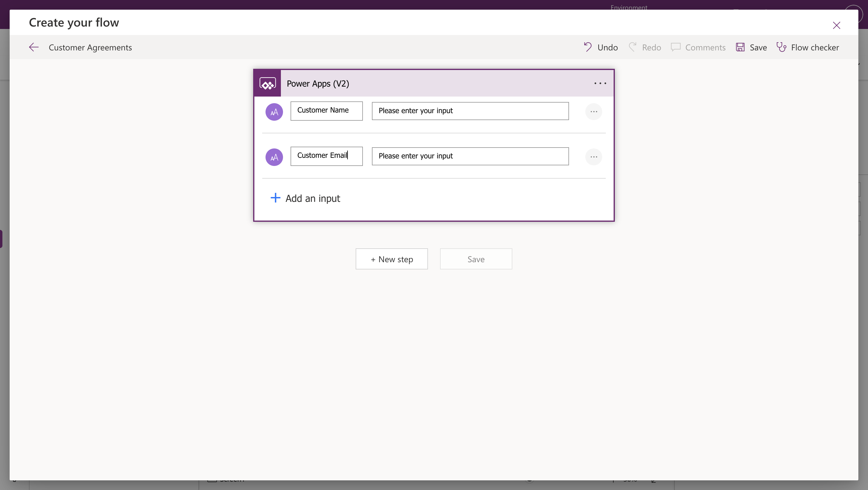Viewport: 868px width, 490px height.
Task: Click the Aa input-type icon beside Customer Name
Action: click(x=274, y=112)
